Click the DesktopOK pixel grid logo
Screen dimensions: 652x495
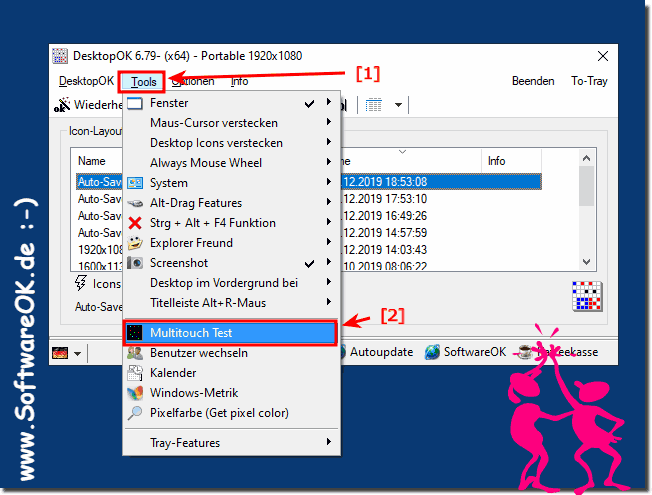click(587, 296)
